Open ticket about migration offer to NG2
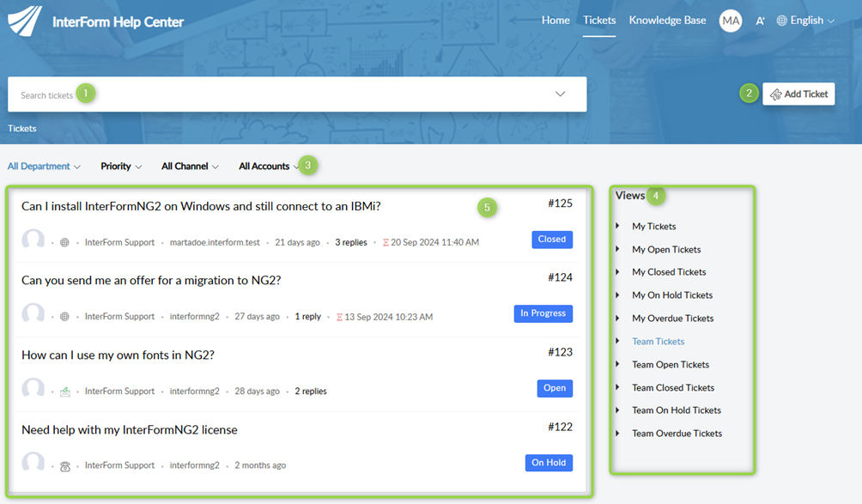Viewport: 862px width, 504px height. point(151,280)
